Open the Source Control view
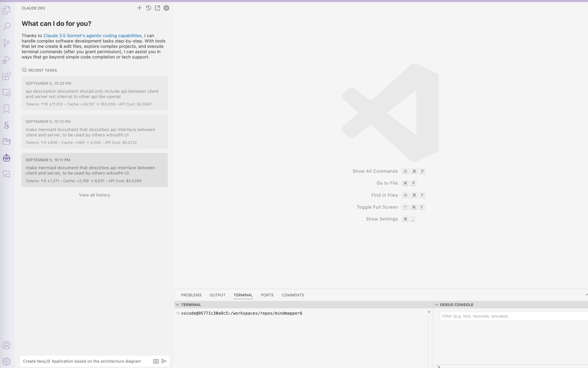Image resolution: width=588 pixels, height=368 pixels. 6,43
